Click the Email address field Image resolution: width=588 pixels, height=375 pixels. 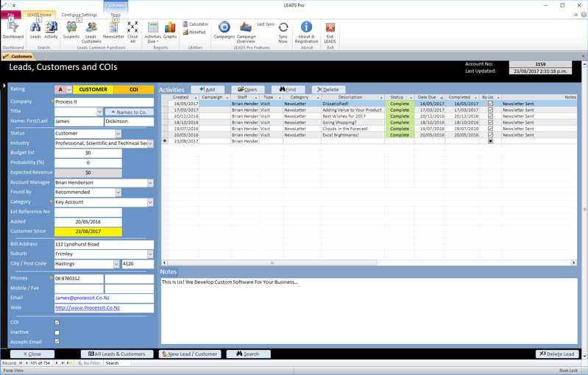pos(104,299)
